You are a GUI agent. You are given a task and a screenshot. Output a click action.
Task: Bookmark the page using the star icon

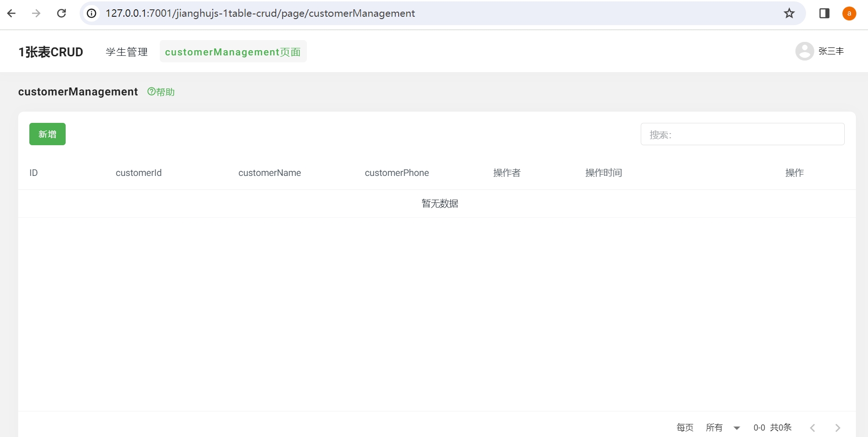[789, 13]
